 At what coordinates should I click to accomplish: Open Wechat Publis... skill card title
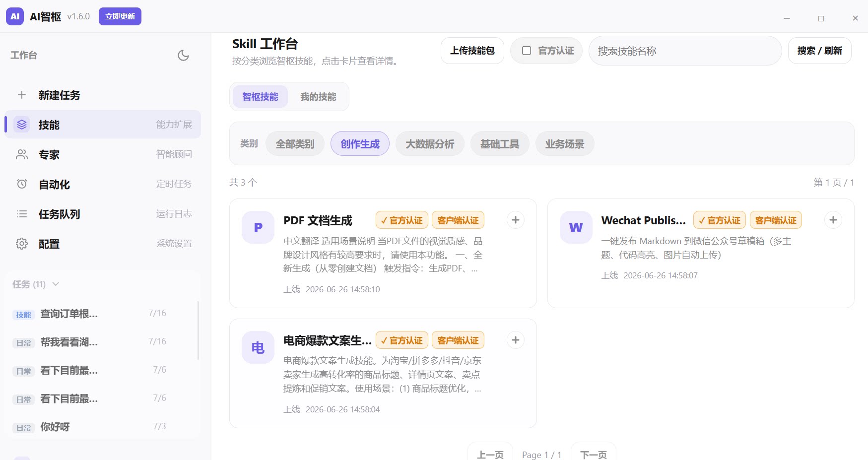pyautogui.click(x=644, y=220)
